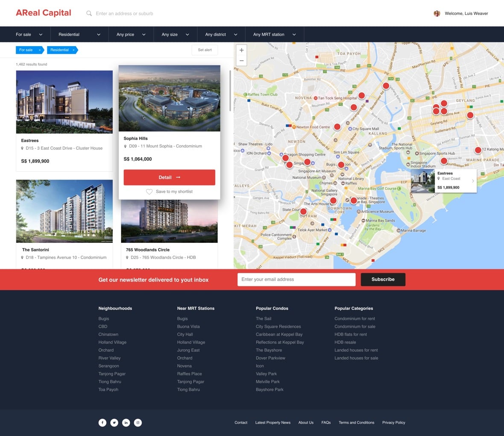Click the newsletter email address field
The height and width of the screenshot is (436, 504).
[296, 279]
